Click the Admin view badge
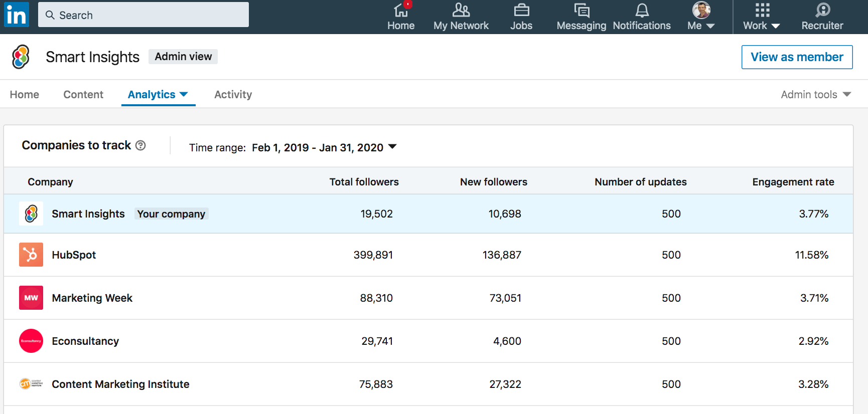The image size is (868, 414). pyautogui.click(x=183, y=57)
